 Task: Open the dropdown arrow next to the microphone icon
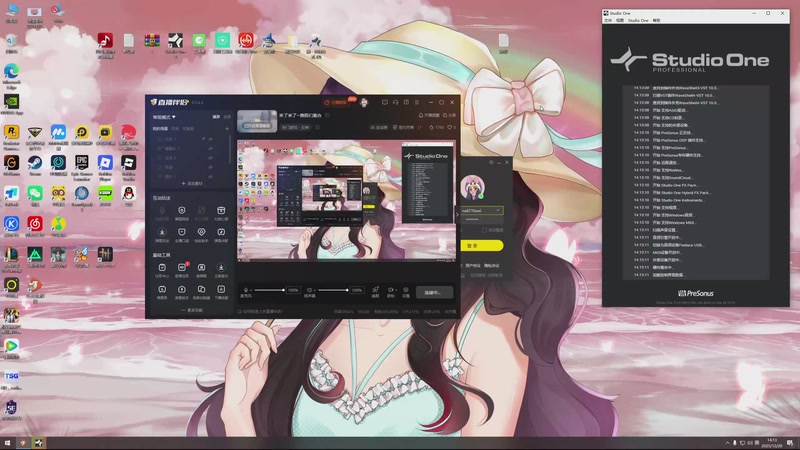click(251, 290)
